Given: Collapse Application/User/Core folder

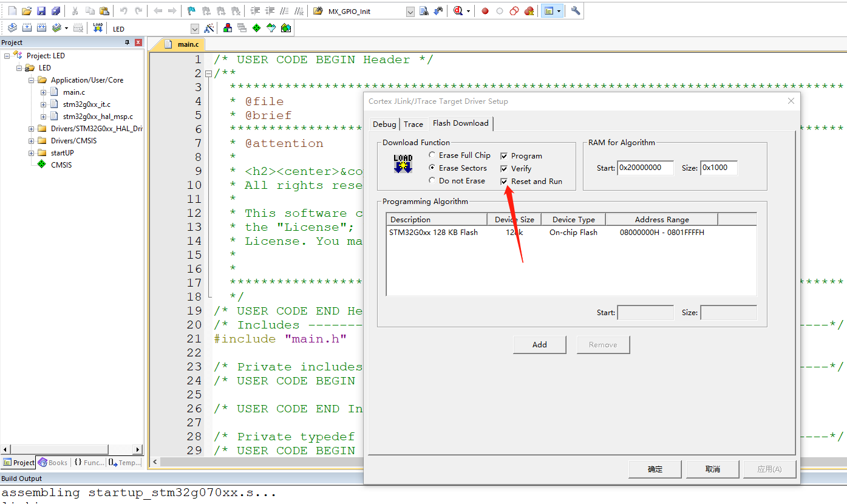Looking at the screenshot, I should (x=32, y=80).
